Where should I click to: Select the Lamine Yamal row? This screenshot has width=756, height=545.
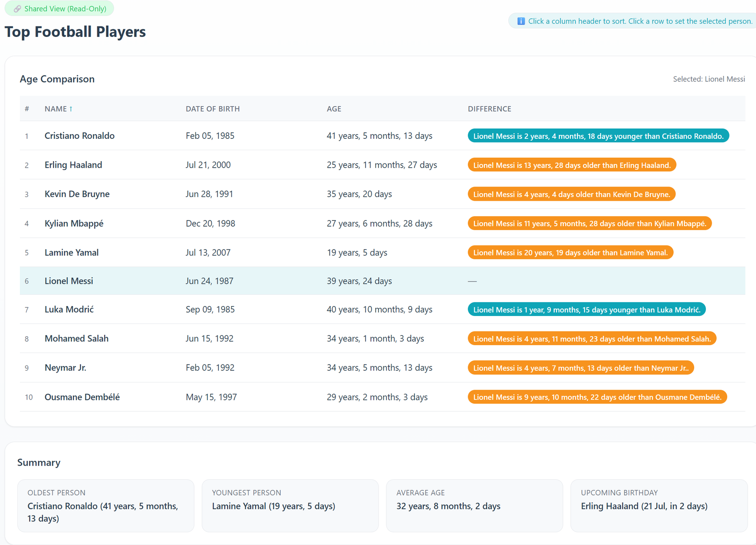[x=382, y=253]
